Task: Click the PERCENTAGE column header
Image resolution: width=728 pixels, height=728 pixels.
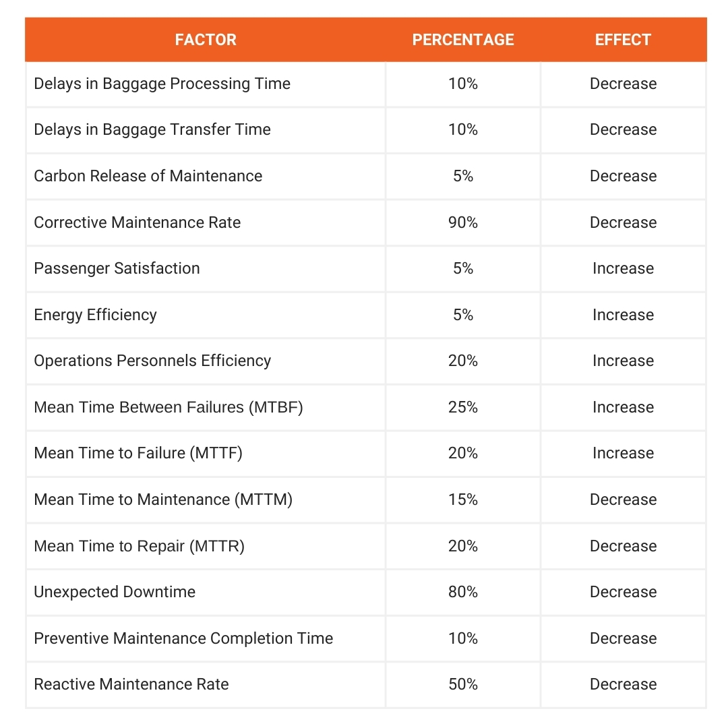Action: (x=463, y=40)
